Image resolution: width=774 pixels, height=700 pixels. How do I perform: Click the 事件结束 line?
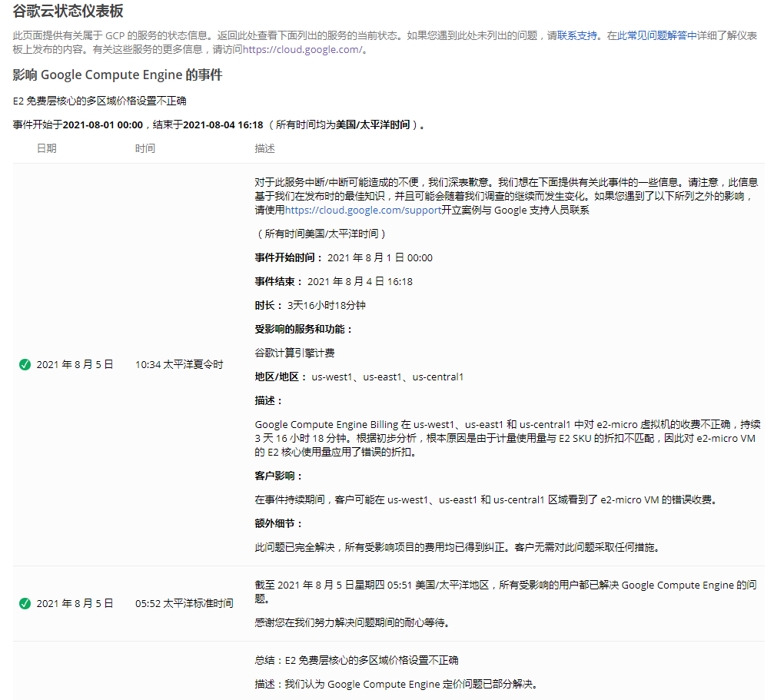click(334, 281)
